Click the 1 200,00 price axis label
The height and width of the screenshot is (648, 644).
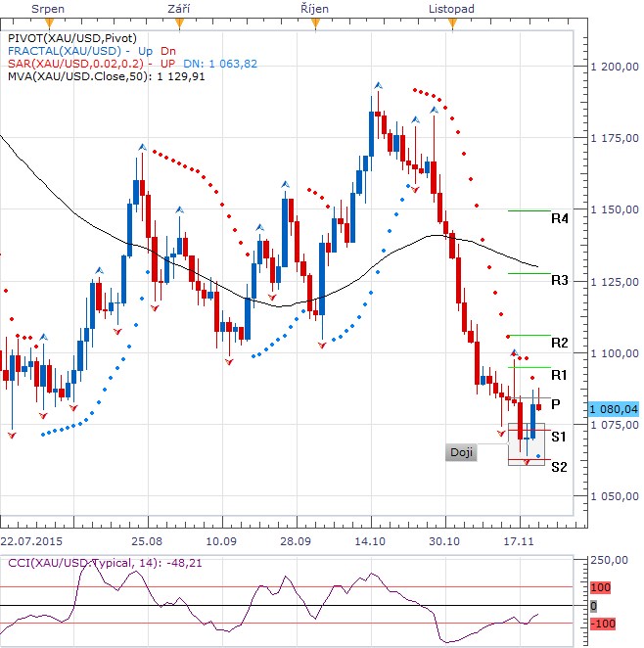[x=615, y=67]
